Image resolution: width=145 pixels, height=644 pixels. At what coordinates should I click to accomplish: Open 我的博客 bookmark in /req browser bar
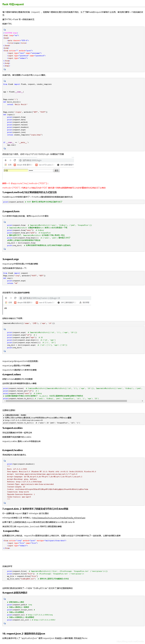(x=84, y=302)
